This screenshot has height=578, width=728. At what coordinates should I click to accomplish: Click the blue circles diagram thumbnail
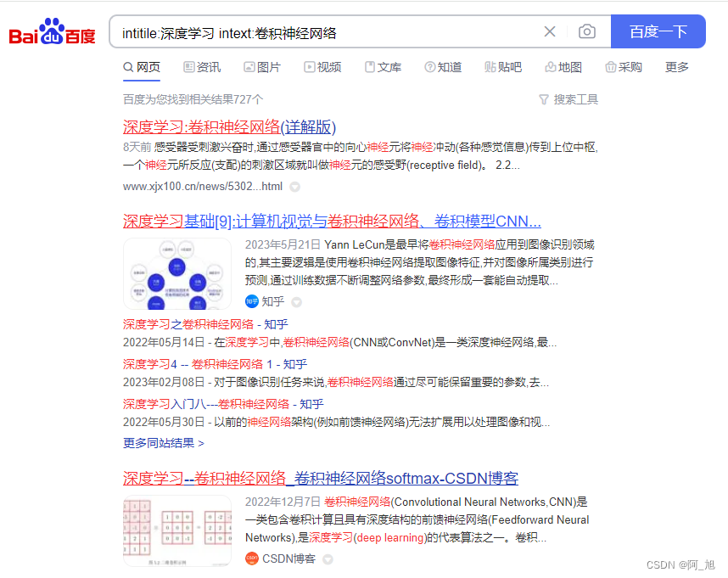[x=177, y=273]
